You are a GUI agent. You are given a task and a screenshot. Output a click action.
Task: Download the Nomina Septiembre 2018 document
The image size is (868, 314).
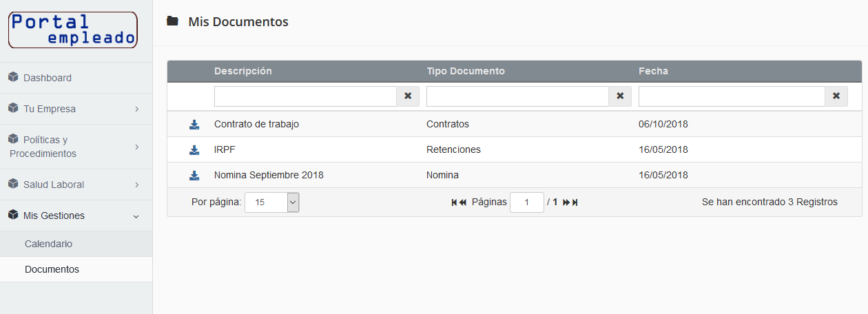[194, 176]
